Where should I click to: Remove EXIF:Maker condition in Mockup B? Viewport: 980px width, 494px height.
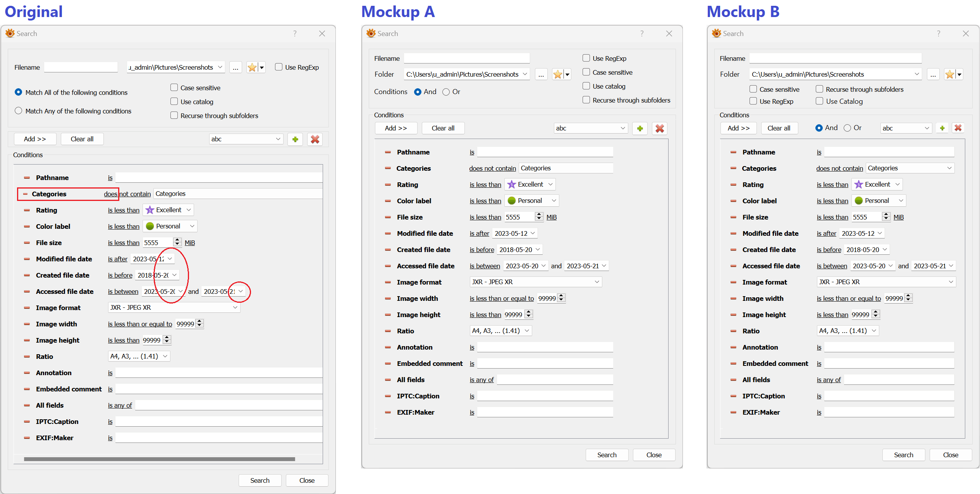[733, 412]
